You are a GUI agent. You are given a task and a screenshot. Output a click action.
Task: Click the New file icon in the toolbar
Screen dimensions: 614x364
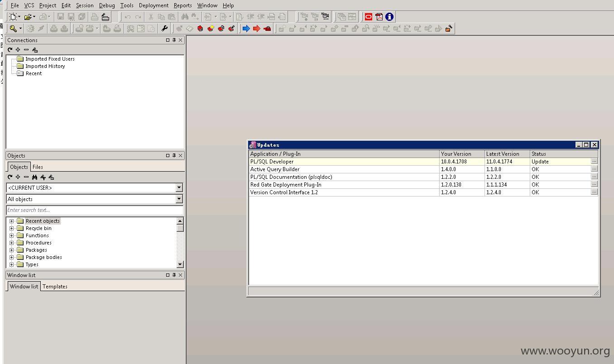tap(13, 17)
